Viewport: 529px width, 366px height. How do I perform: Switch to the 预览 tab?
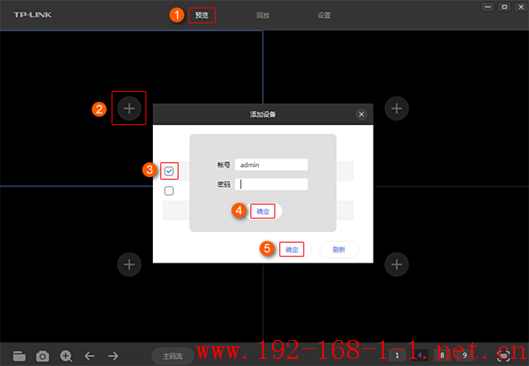(x=202, y=15)
